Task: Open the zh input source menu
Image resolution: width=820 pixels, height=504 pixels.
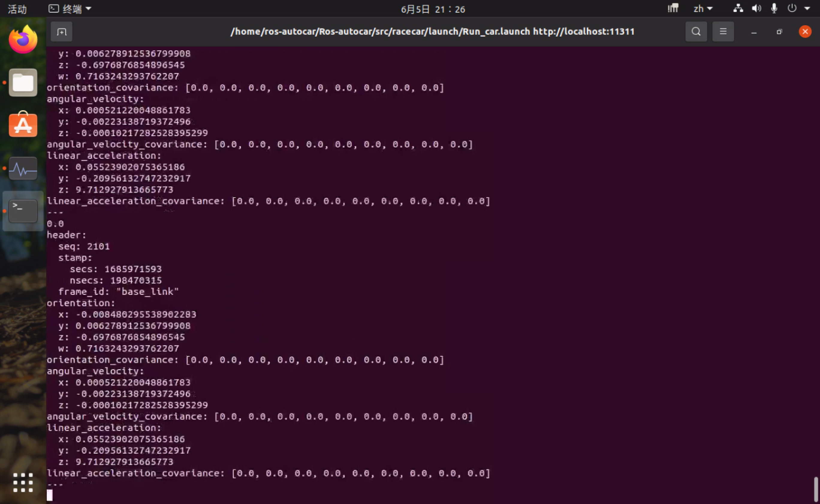Action: [703, 9]
